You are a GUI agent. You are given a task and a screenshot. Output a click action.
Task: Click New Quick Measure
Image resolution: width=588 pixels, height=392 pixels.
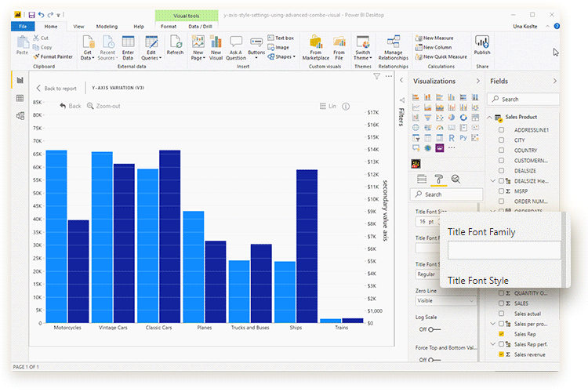click(441, 56)
